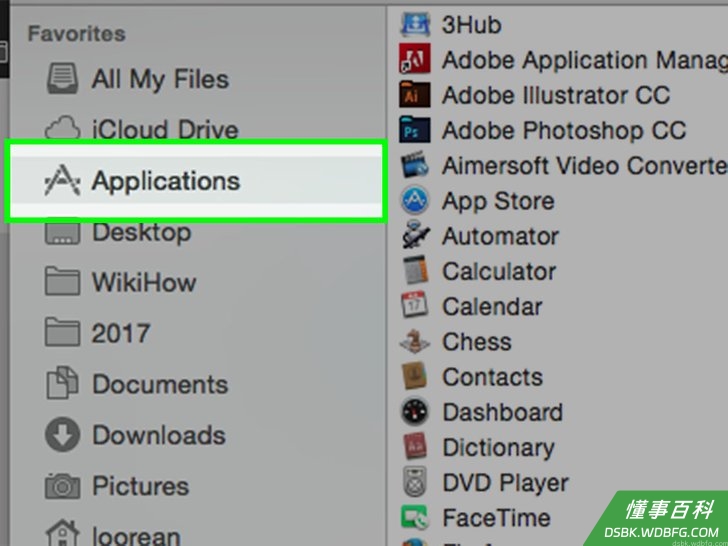Select the FaceTime name text
728x546 pixels.
coord(496,518)
